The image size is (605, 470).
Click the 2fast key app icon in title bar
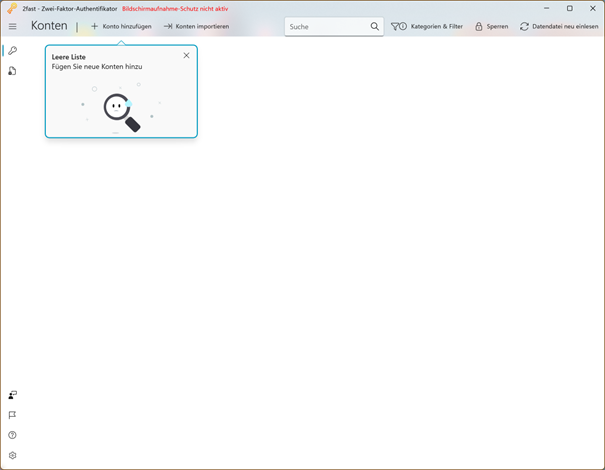point(12,8)
